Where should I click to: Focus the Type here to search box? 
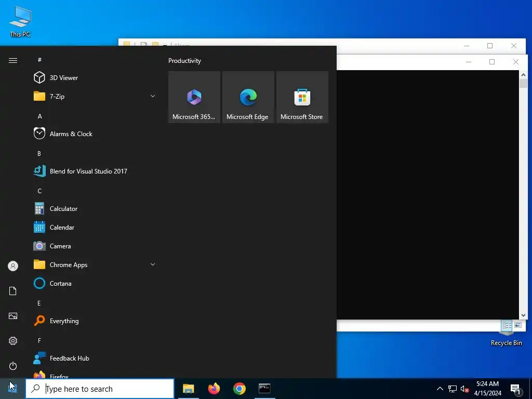point(100,389)
